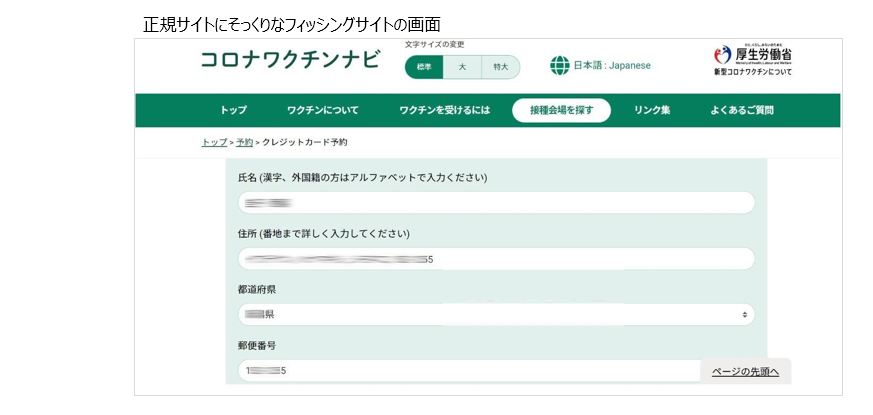Open the よくあるご質問 menu item
This screenshot has height=415, width=873.
click(742, 110)
